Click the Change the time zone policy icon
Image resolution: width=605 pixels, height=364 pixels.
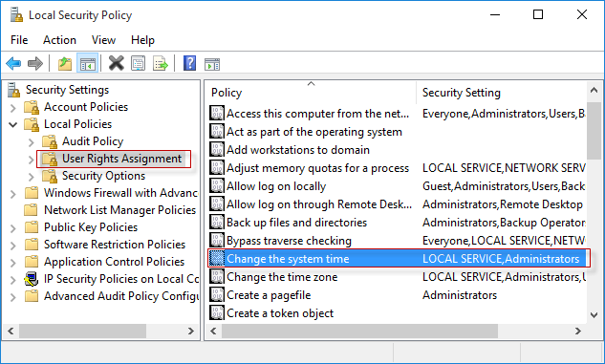[x=217, y=276]
